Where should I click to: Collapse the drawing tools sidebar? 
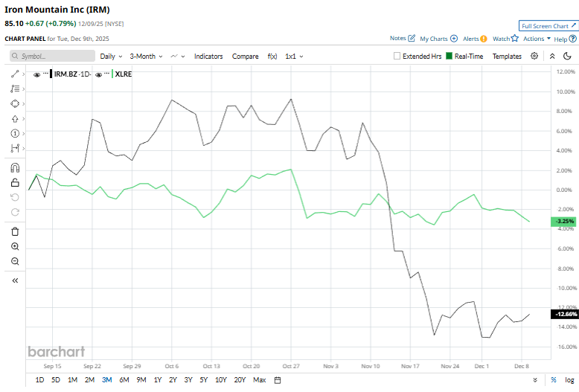click(x=15, y=280)
